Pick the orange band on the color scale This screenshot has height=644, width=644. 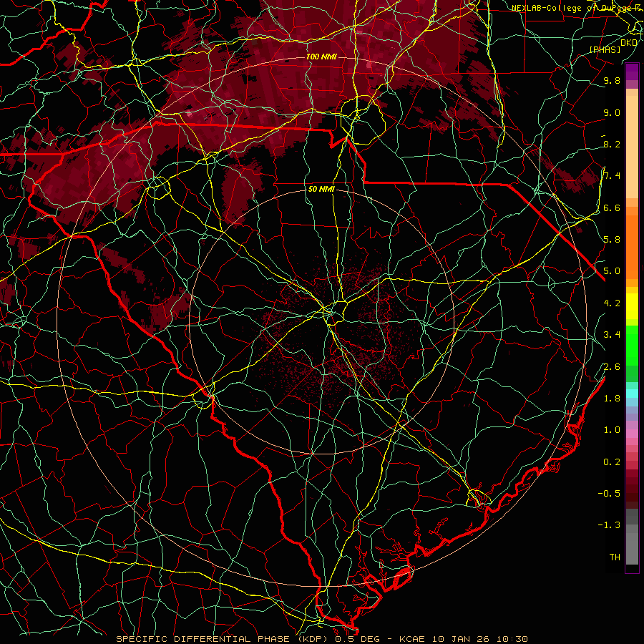tap(632, 246)
